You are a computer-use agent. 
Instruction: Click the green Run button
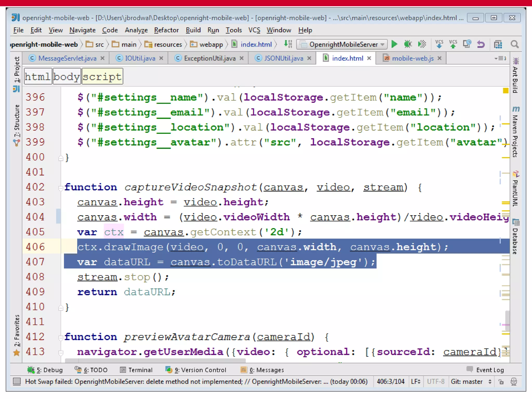click(x=394, y=44)
